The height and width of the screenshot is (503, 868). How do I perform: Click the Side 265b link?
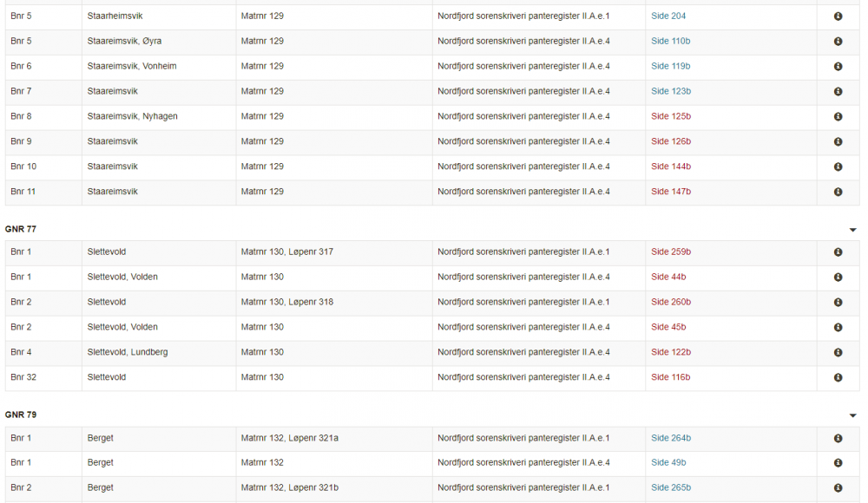tap(671, 487)
